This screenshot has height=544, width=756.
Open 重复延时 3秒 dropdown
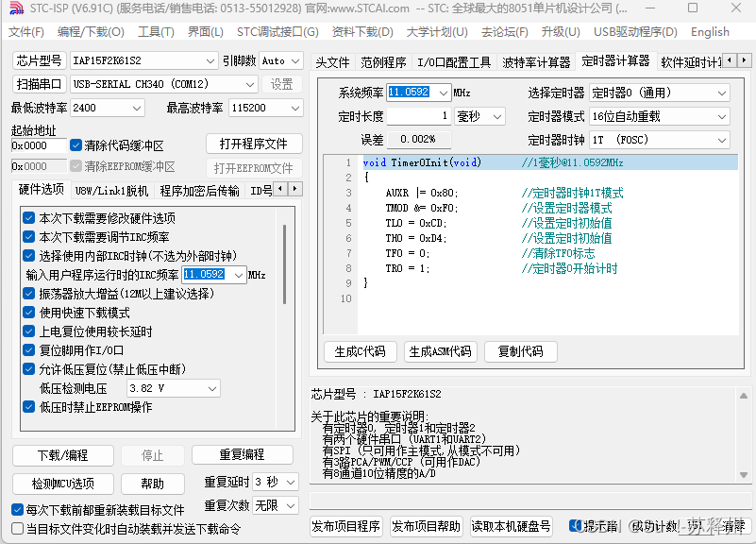click(x=276, y=482)
